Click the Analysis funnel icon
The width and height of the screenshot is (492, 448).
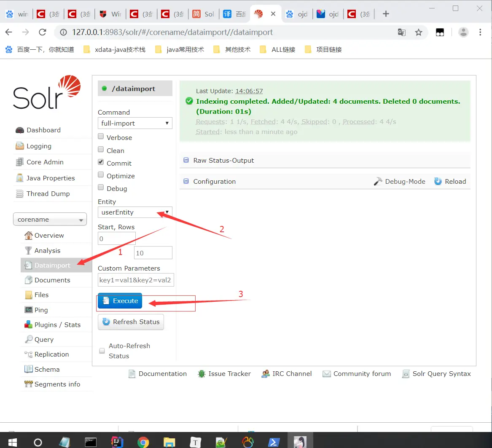(x=28, y=250)
